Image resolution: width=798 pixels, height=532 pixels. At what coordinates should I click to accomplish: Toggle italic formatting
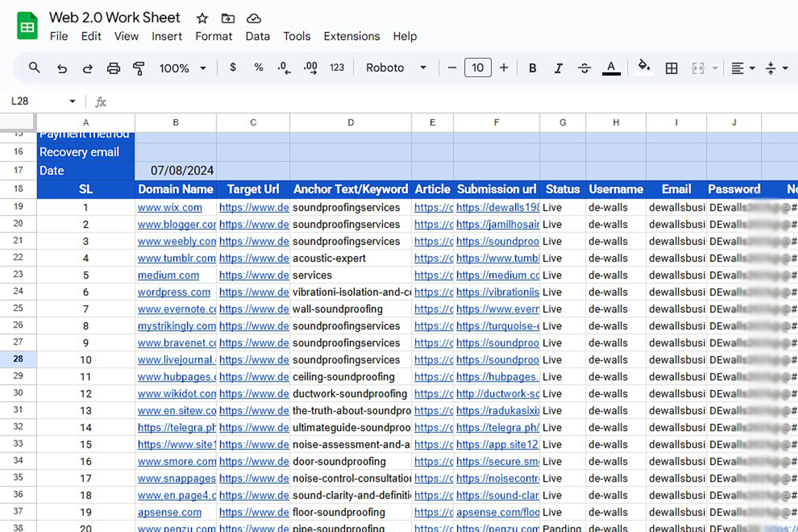pos(558,68)
